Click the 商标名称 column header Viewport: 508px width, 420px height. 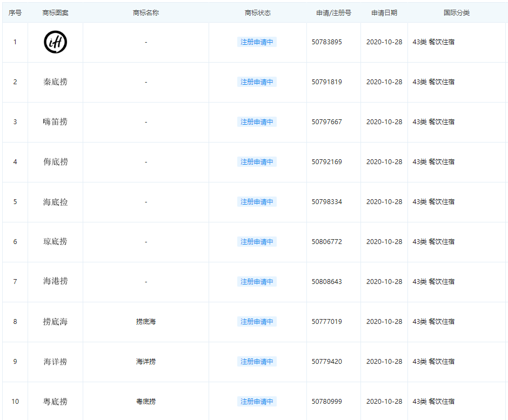pyautogui.click(x=146, y=13)
